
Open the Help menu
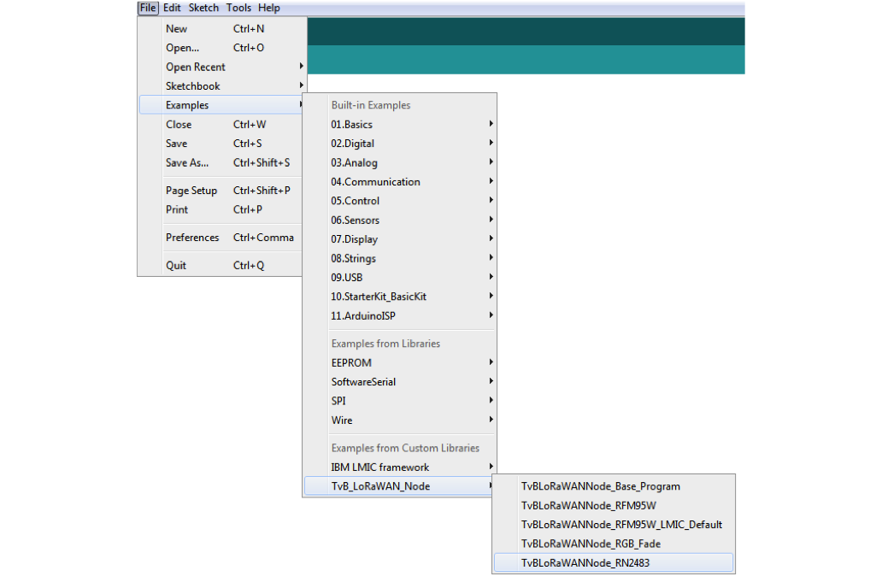point(268,8)
